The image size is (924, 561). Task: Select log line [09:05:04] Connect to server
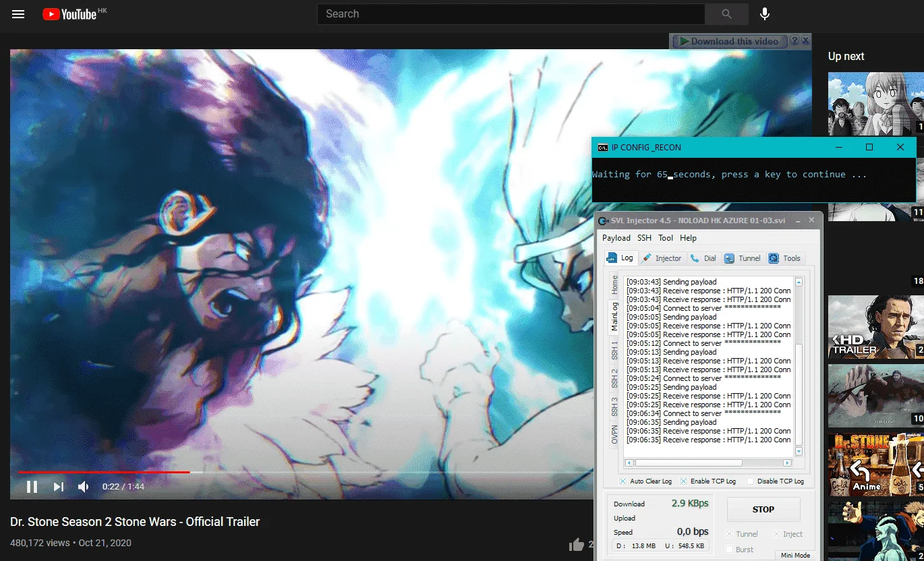[x=703, y=308]
